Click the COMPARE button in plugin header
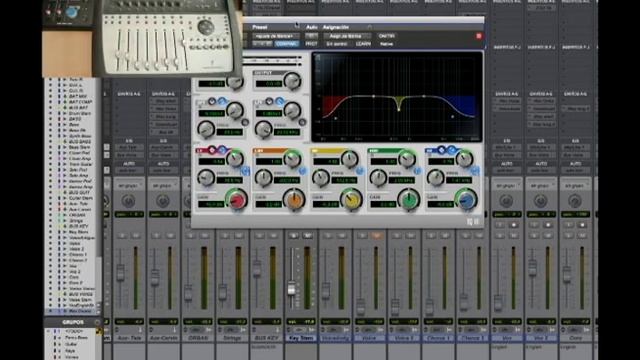The width and height of the screenshot is (640, 360). pyautogui.click(x=287, y=44)
